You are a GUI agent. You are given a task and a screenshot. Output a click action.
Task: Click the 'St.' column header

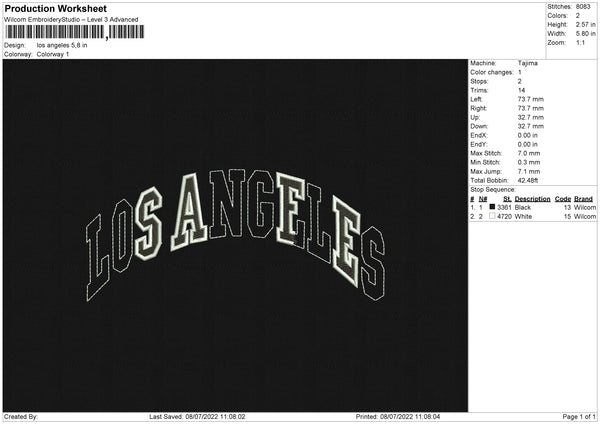[x=507, y=199]
